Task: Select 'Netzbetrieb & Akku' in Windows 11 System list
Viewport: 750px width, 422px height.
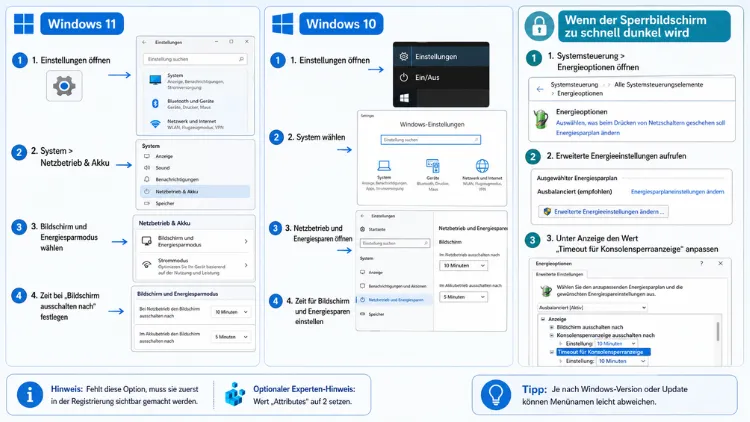Action: click(x=195, y=191)
